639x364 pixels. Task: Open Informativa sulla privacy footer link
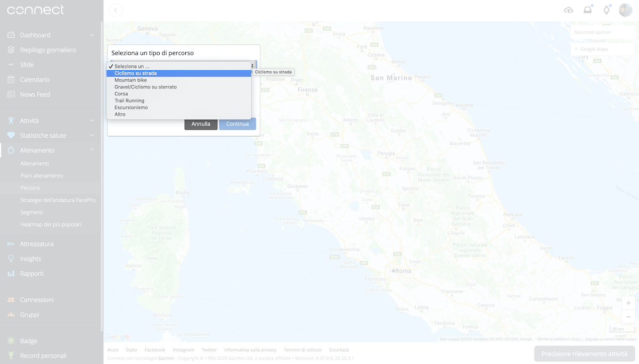click(x=250, y=350)
